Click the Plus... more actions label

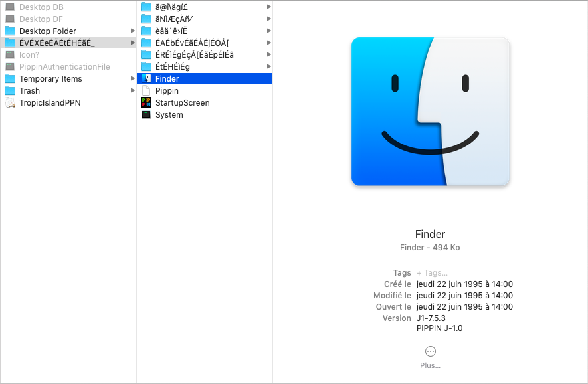(430, 365)
